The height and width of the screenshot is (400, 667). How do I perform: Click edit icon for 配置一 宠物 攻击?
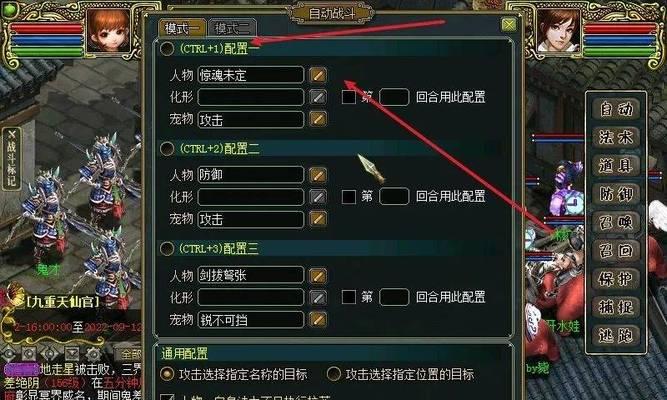click(x=317, y=119)
